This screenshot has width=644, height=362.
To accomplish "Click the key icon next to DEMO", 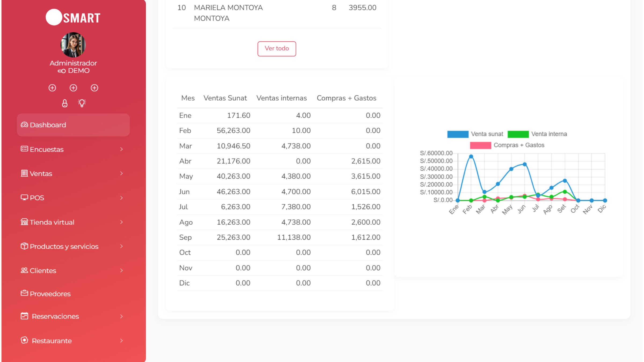I will click(62, 71).
